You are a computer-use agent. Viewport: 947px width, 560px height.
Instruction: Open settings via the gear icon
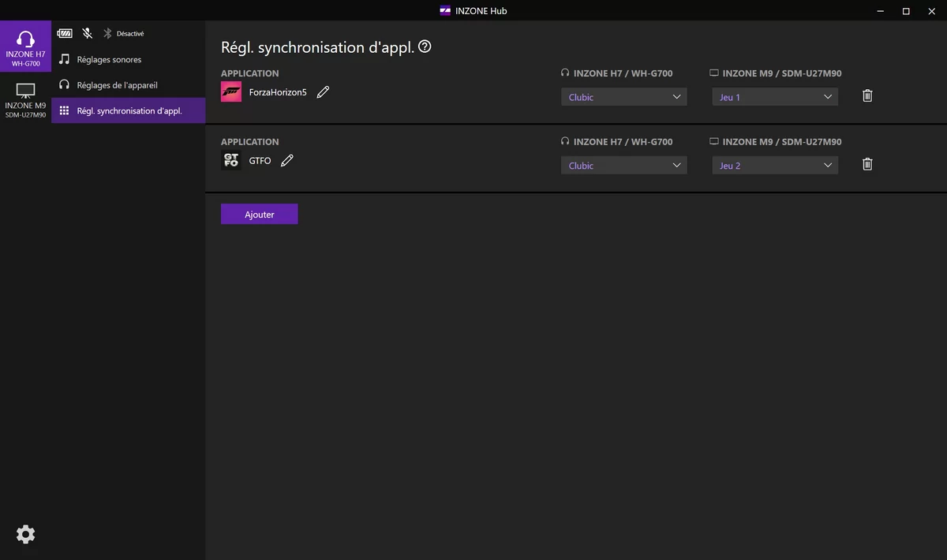pyautogui.click(x=25, y=535)
